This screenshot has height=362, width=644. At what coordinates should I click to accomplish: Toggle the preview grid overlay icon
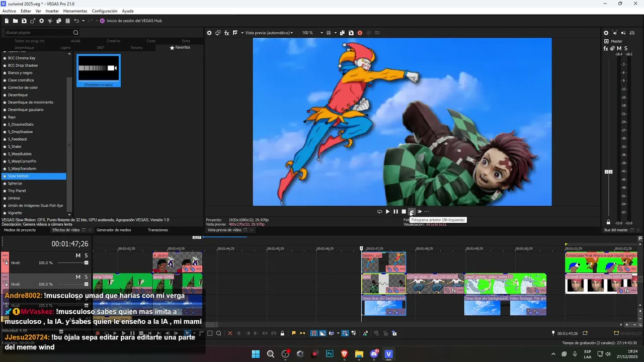click(x=329, y=33)
